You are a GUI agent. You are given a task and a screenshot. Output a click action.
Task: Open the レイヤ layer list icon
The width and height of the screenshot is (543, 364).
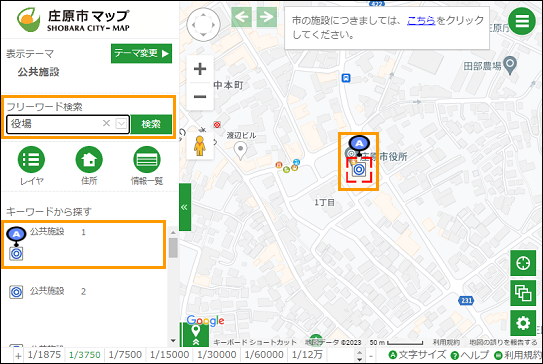31,160
